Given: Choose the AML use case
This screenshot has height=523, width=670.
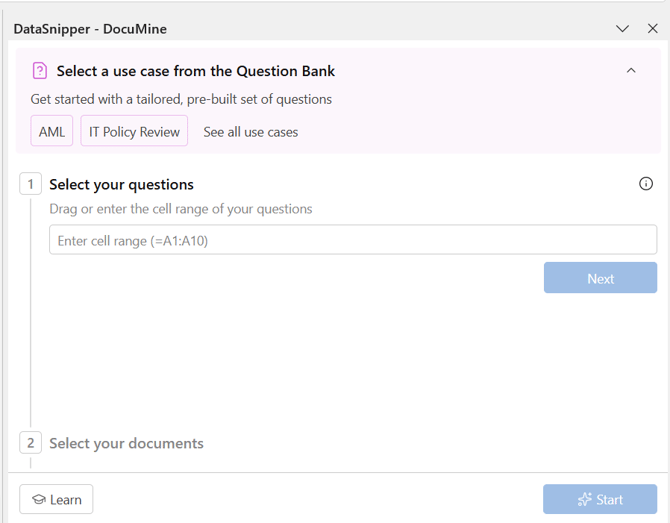Looking at the screenshot, I should tap(52, 131).
